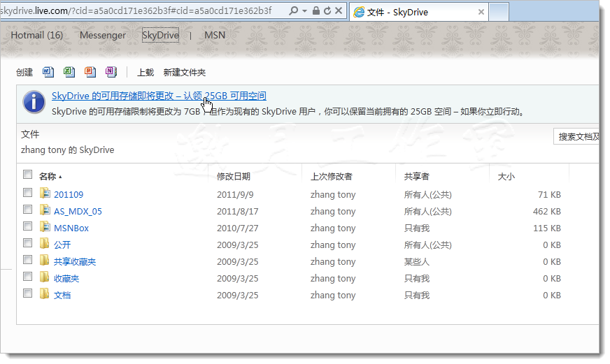Screen dimensions: 610x364
Task: Open folder link MSNBox
Action: click(x=71, y=228)
